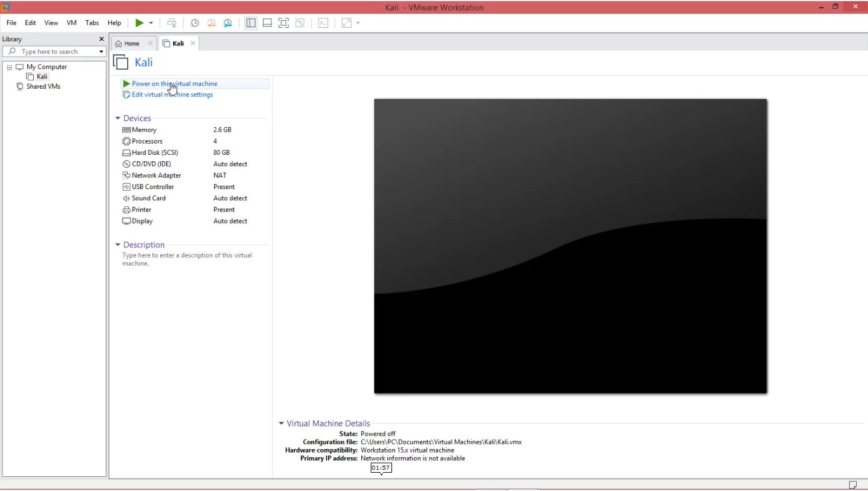Collapse the Devices section
The width and height of the screenshot is (868, 491).
118,119
